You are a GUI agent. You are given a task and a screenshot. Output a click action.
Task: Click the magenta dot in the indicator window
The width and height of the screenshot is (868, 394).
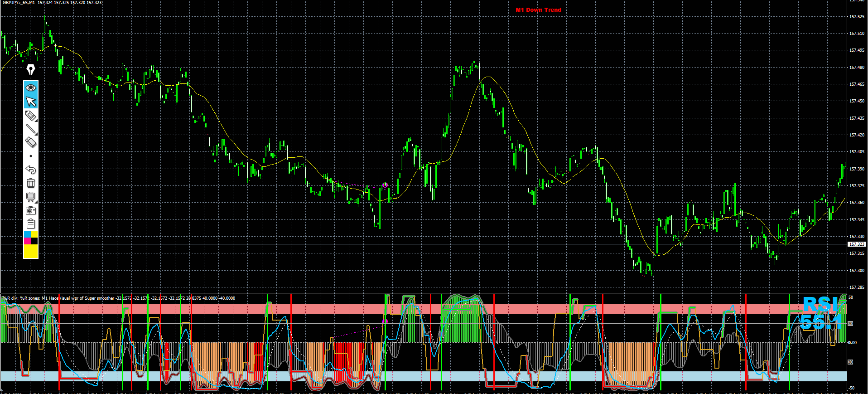[385, 321]
